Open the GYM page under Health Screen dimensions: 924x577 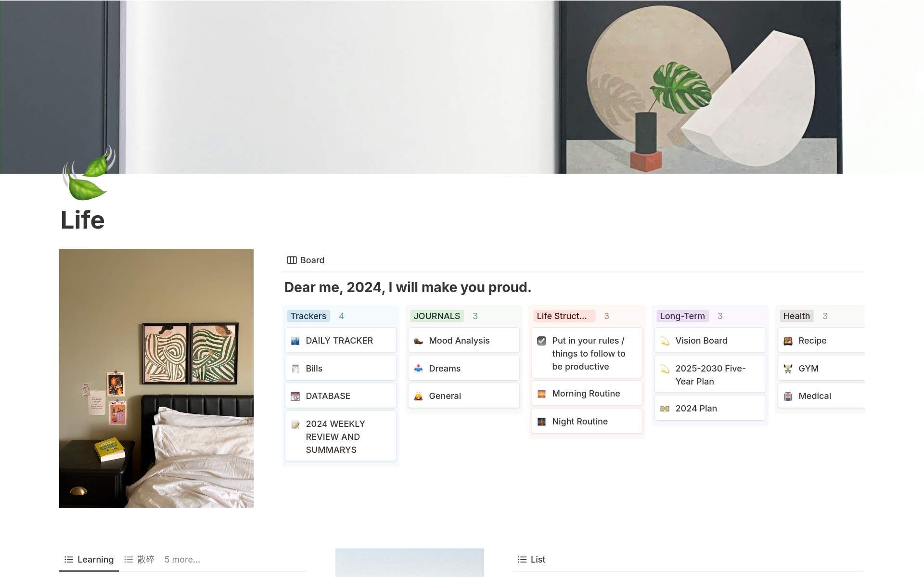808,368
